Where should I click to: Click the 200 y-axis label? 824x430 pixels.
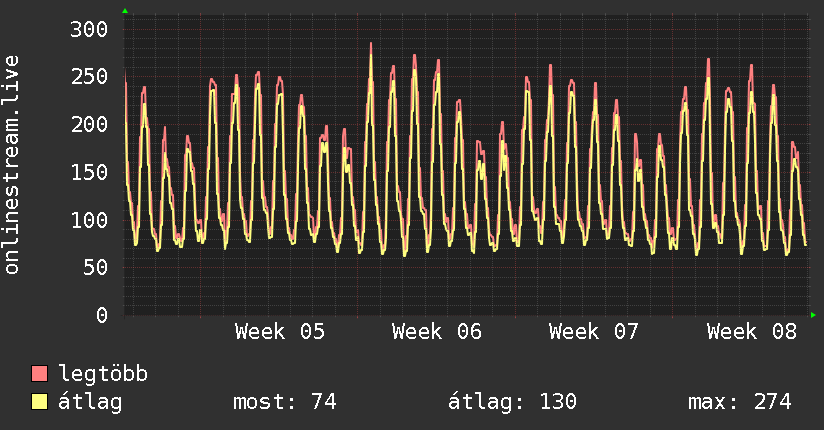(89, 125)
